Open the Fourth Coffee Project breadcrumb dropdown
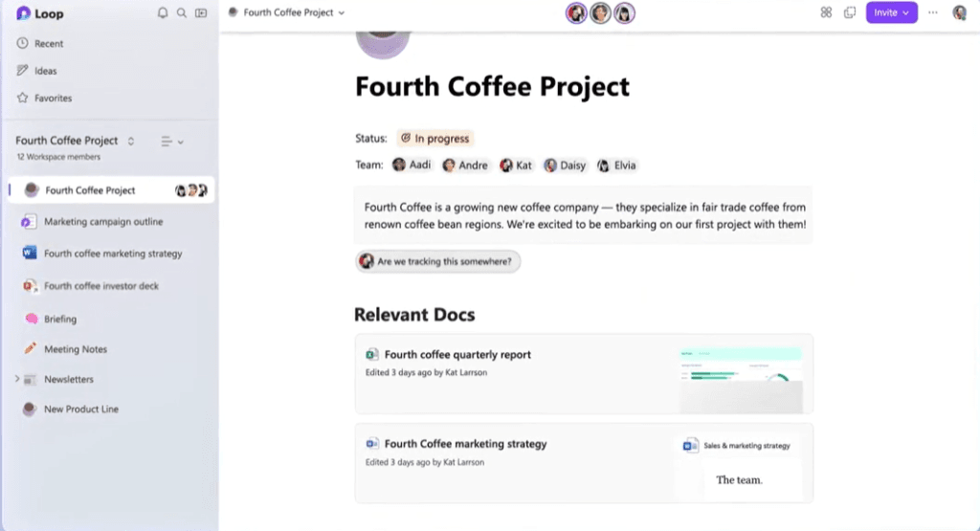980x531 pixels. click(287, 12)
